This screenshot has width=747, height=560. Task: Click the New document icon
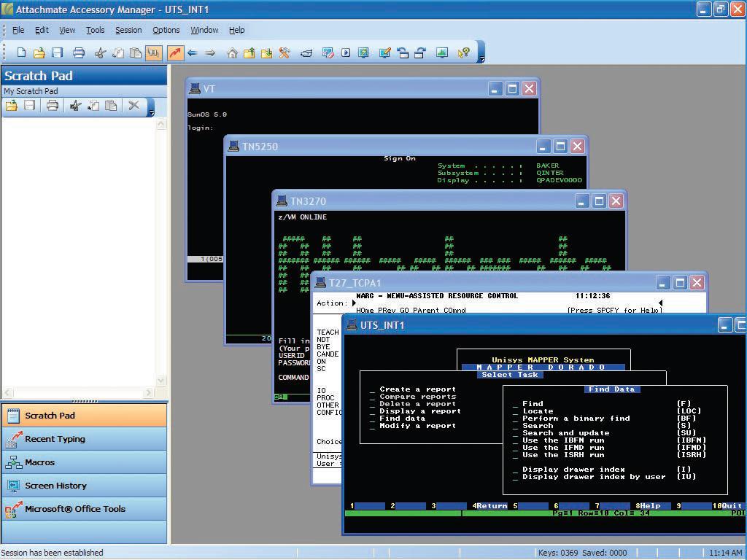(x=22, y=52)
